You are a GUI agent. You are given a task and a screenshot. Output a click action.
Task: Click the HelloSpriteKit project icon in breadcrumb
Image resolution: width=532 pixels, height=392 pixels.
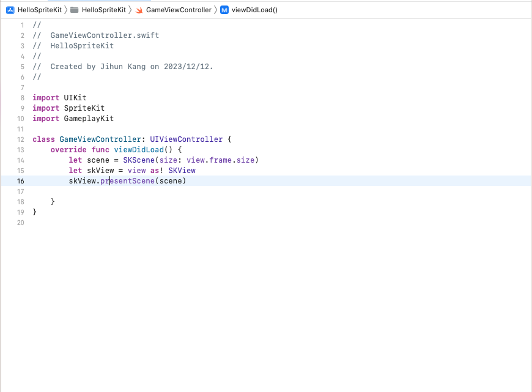tap(10, 10)
